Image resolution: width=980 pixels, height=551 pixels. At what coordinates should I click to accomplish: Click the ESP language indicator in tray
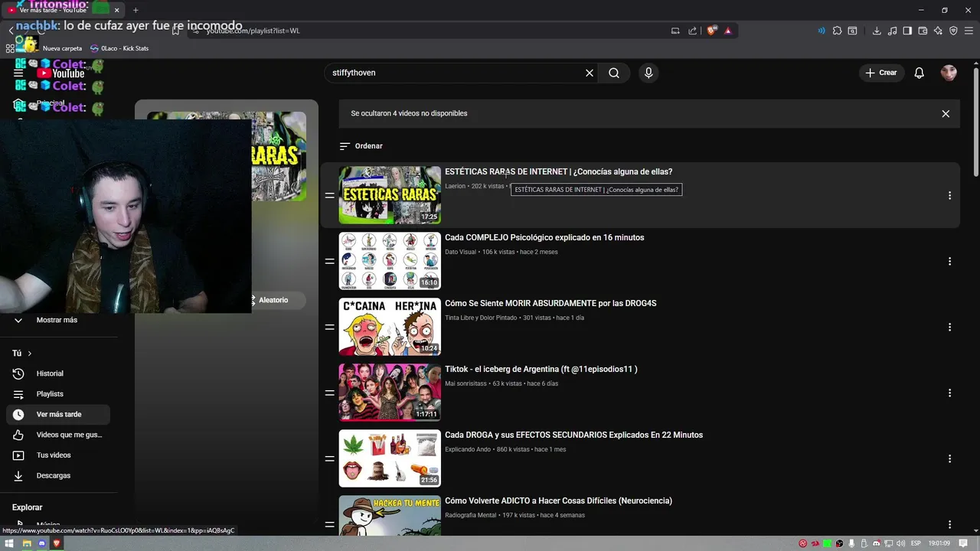[916, 543]
